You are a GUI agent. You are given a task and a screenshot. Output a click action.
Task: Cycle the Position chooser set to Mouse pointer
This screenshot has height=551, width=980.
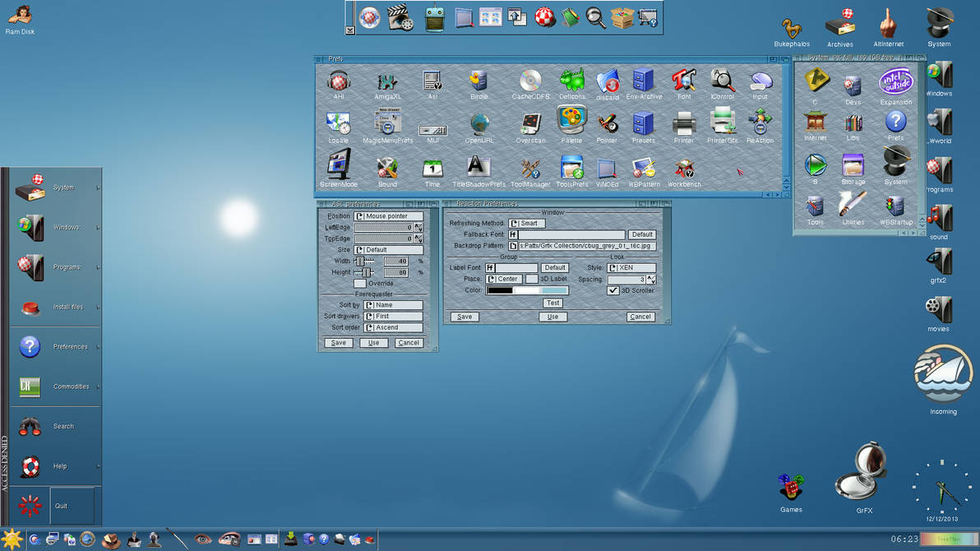388,216
